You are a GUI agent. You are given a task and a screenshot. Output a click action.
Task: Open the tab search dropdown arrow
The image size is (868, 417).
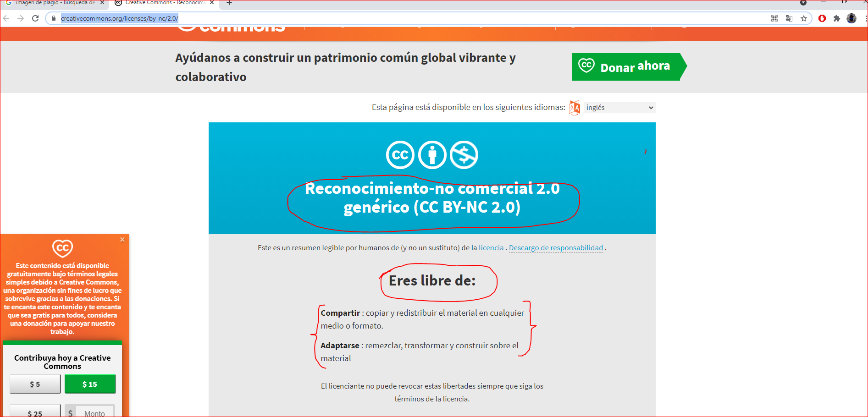[x=803, y=3]
